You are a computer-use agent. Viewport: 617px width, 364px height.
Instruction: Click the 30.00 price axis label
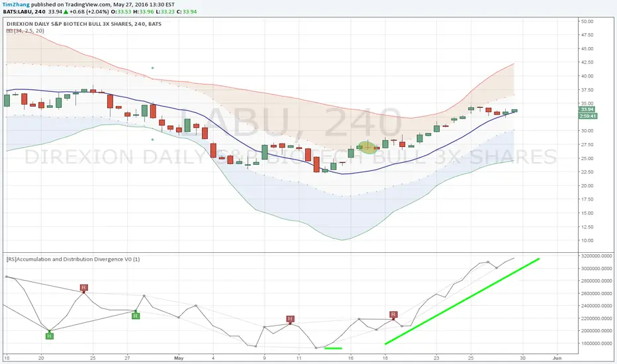click(587, 130)
